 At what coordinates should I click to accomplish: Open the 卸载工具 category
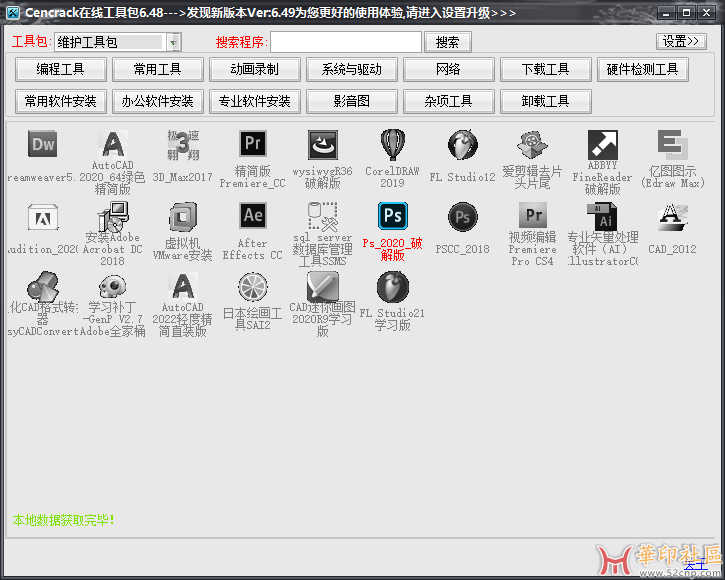546,101
